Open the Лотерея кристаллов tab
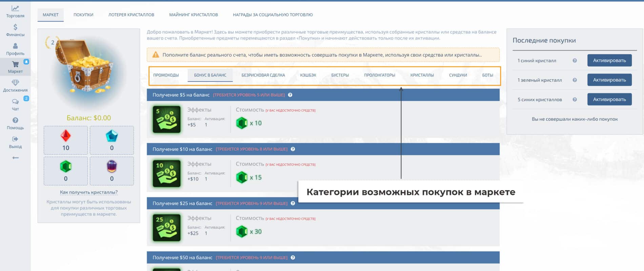The image size is (644, 271). pos(131,15)
